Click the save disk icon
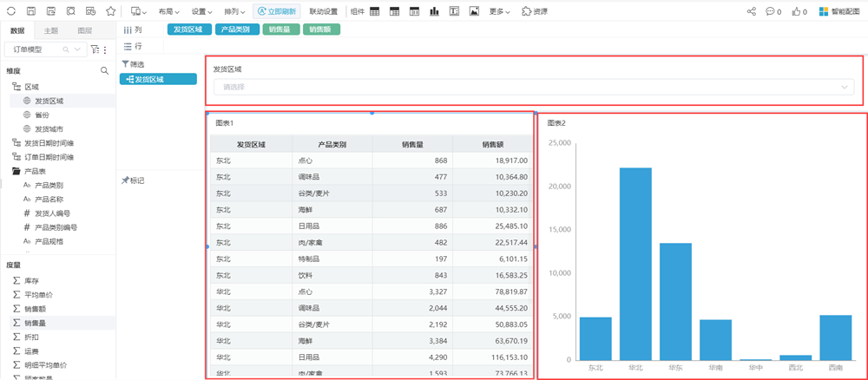The height and width of the screenshot is (380, 868). 31,11
